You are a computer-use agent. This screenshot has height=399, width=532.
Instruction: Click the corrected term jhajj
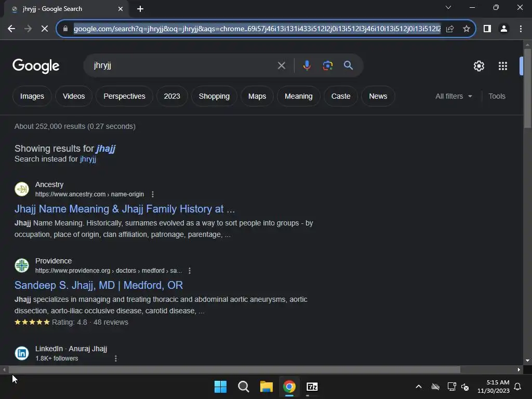pyautogui.click(x=105, y=149)
